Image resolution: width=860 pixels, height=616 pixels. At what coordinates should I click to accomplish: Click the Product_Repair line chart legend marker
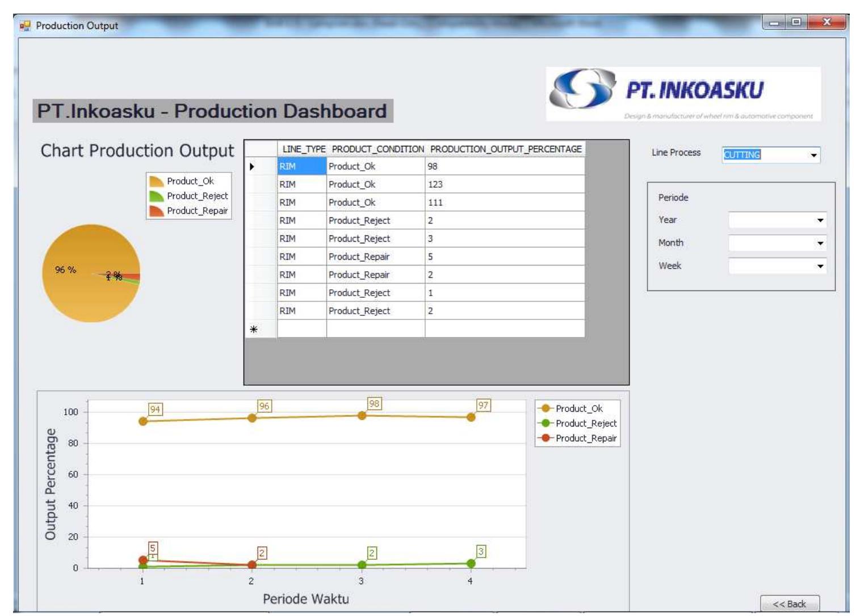tap(546, 438)
